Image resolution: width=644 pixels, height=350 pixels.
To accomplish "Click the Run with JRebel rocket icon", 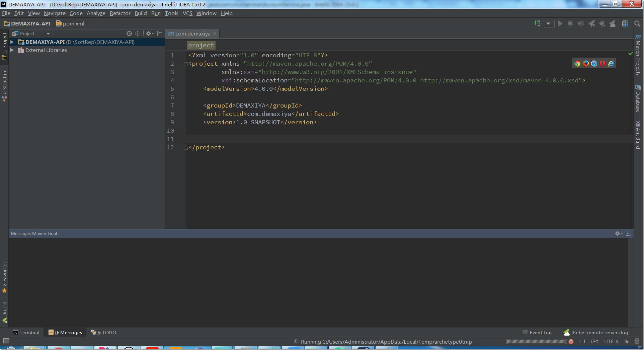I will click(x=592, y=23).
